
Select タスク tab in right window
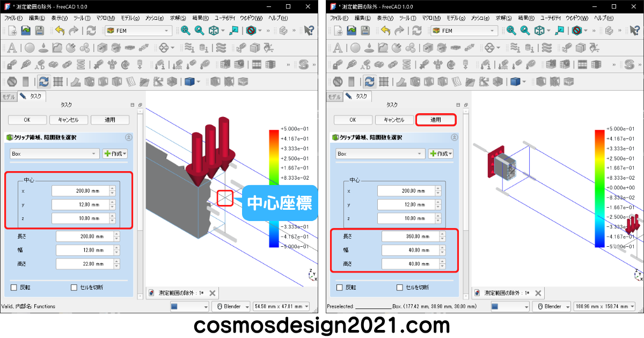point(357,97)
